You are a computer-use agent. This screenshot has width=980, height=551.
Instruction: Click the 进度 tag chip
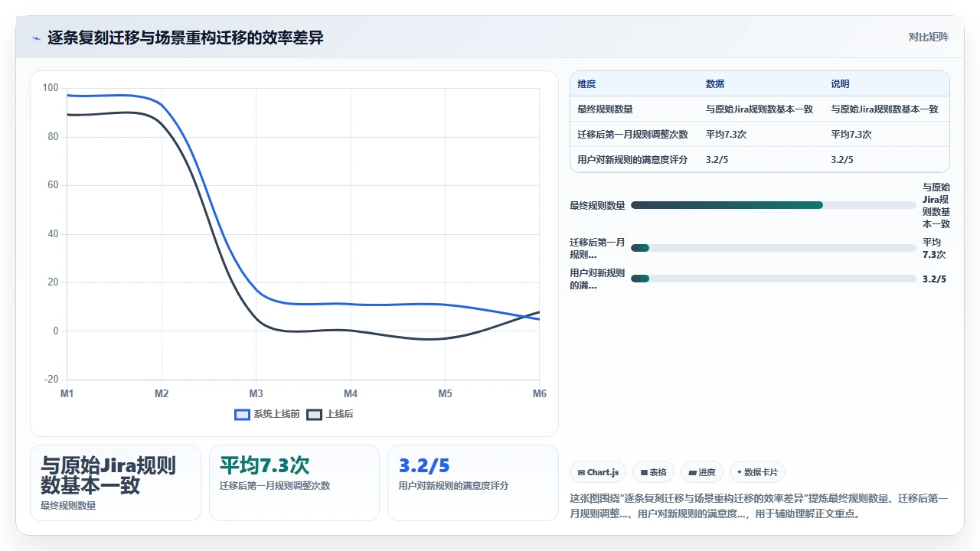pos(702,472)
